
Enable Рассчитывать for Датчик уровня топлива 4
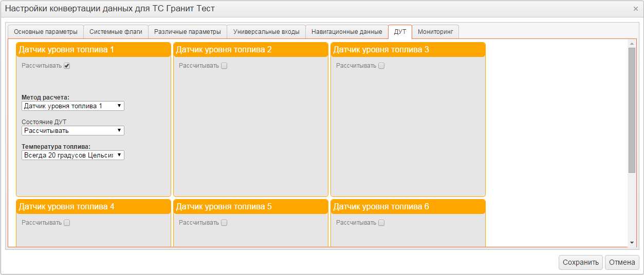point(67,223)
